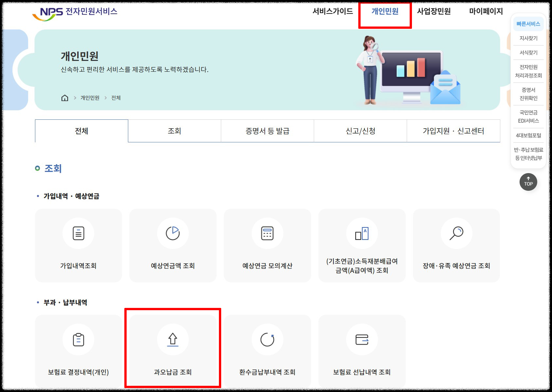Switch to the 조회 tab
Screen dimensions: 552x392
click(174, 131)
